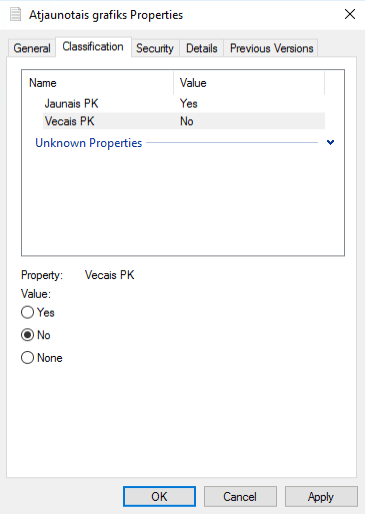This screenshot has height=514, width=365.
Task: Click the document file icon in title bar
Action: click(15, 15)
